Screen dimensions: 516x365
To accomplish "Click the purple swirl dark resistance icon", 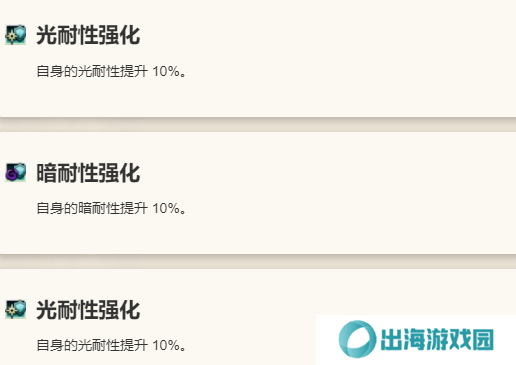I will click(16, 172).
